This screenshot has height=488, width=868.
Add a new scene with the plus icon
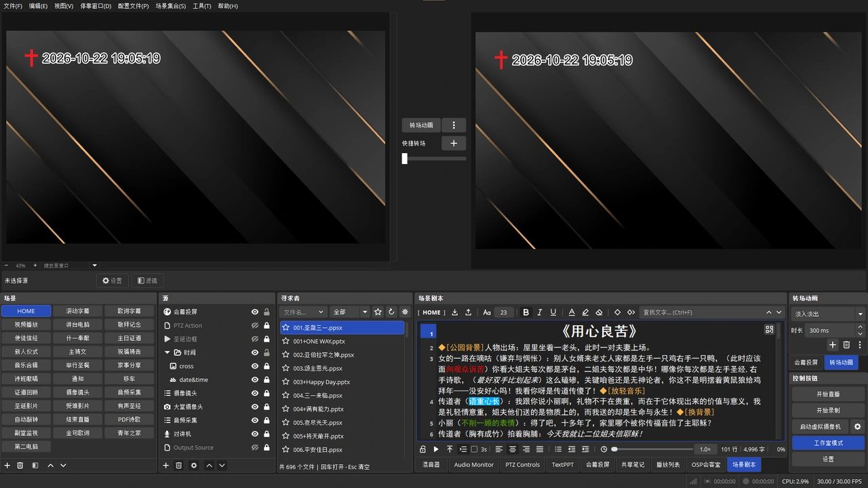(x=7, y=466)
